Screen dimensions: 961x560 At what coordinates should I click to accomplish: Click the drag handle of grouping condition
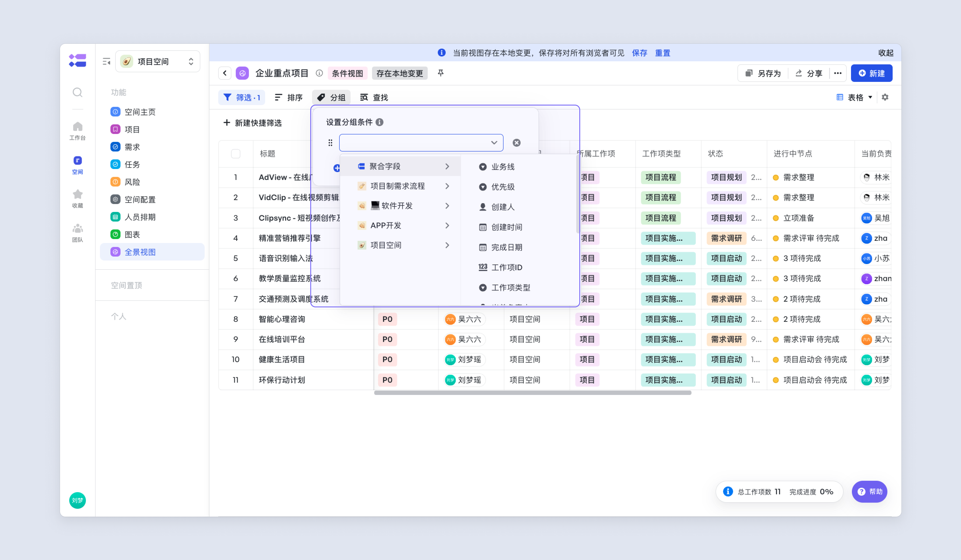coord(330,143)
